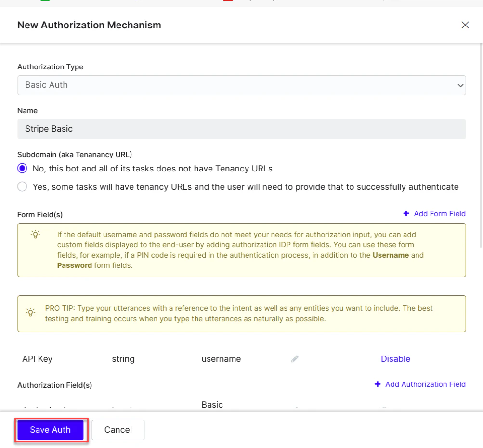Click the Save Auth button
483x448 pixels.
click(50, 429)
